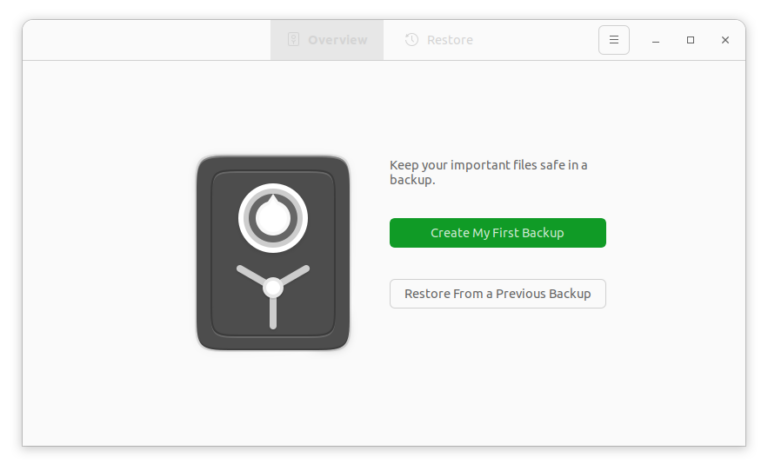Maximize the backup window

click(690, 40)
